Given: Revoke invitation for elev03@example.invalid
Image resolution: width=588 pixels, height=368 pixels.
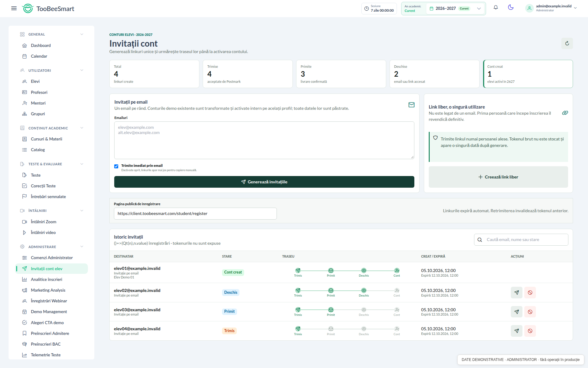Looking at the screenshot, I should click(x=530, y=312).
